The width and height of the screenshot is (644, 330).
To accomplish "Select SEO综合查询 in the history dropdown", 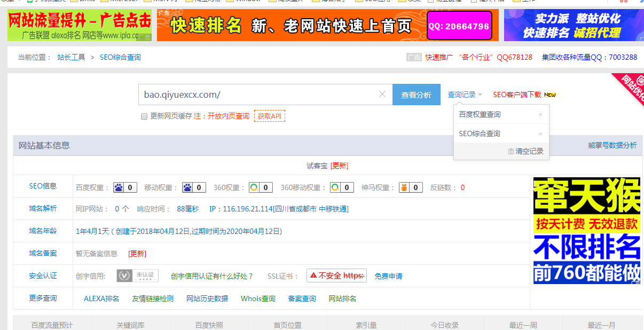I will (x=480, y=134).
